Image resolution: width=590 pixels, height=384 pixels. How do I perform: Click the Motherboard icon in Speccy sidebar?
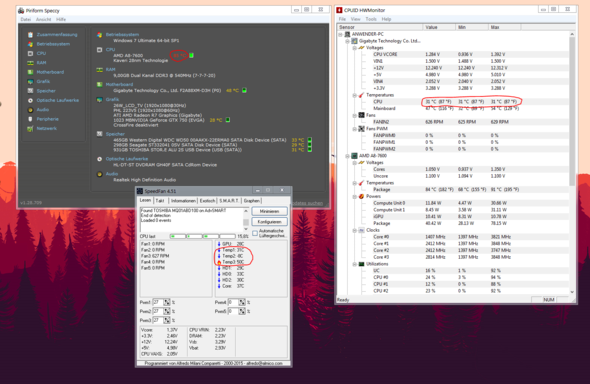click(30, 72)
